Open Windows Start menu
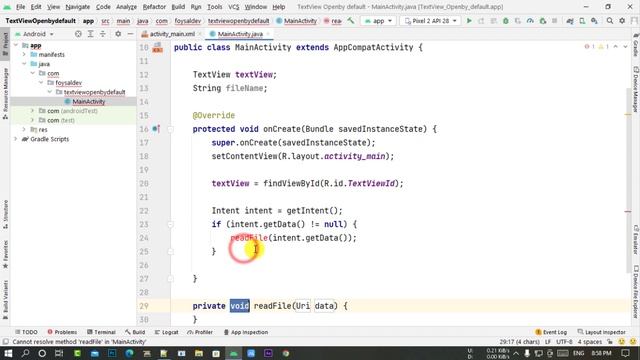The height and width of the screenshot is (360, 640). point(8,353)
